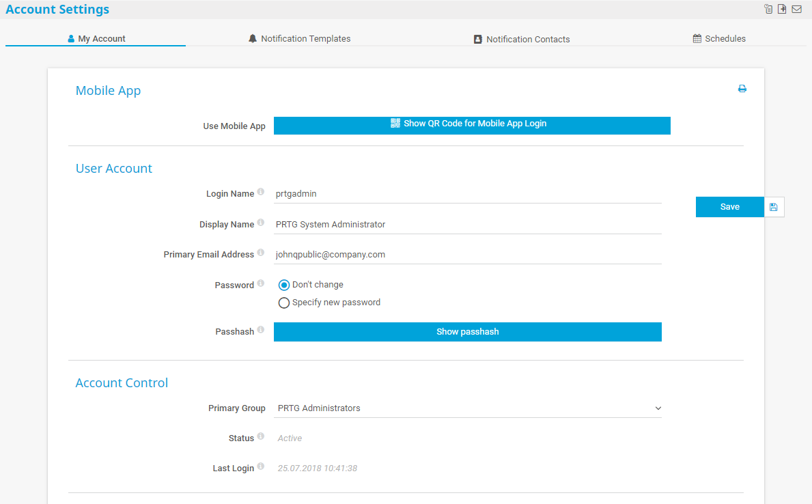Screen dimensions: 812x504
Task: Switch to the Notification Templates tab
Action: [299, 39]
